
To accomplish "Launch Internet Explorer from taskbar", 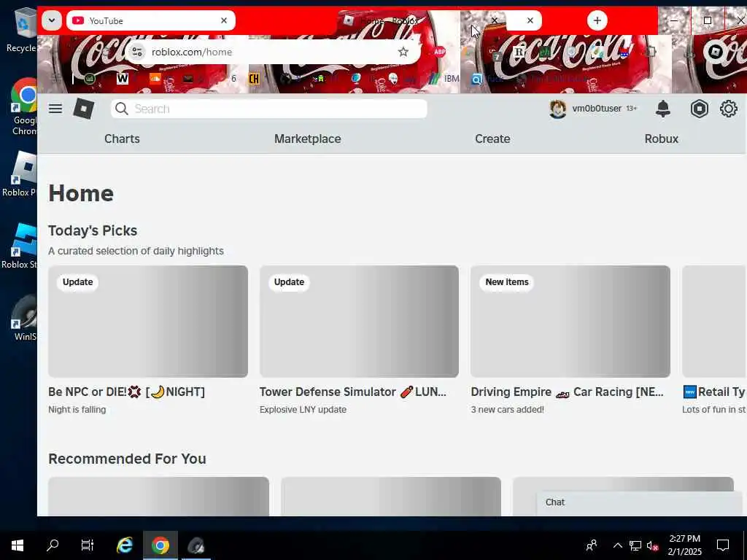I will [125, 545].
